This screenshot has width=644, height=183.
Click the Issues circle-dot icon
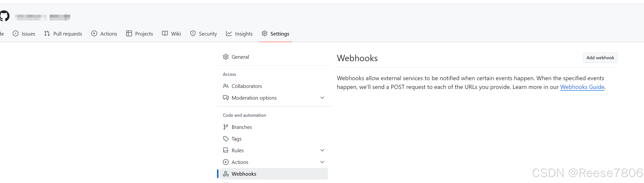click(16, 33)
